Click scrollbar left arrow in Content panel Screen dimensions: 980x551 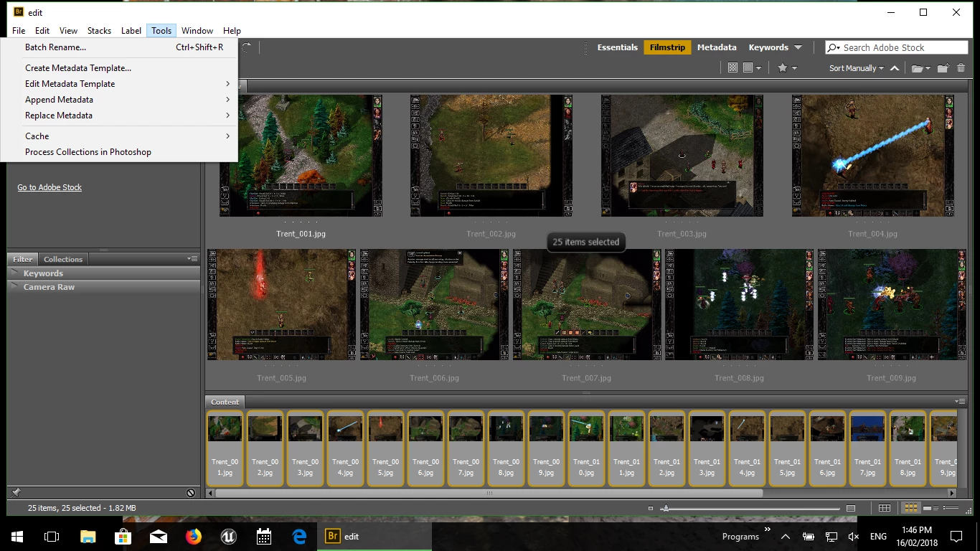[x=210, y=493]
